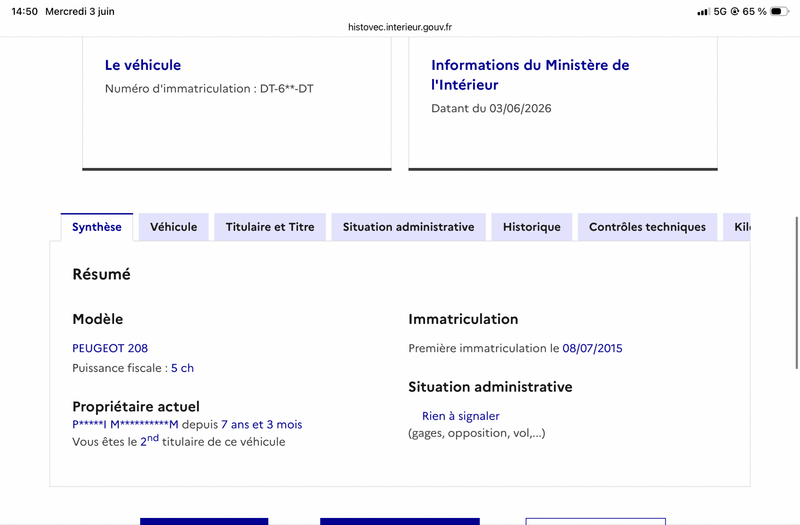Image resolution: width=800 pixels, height=525 pixels.
Task: Open the Historique tab
Action: 532,227
